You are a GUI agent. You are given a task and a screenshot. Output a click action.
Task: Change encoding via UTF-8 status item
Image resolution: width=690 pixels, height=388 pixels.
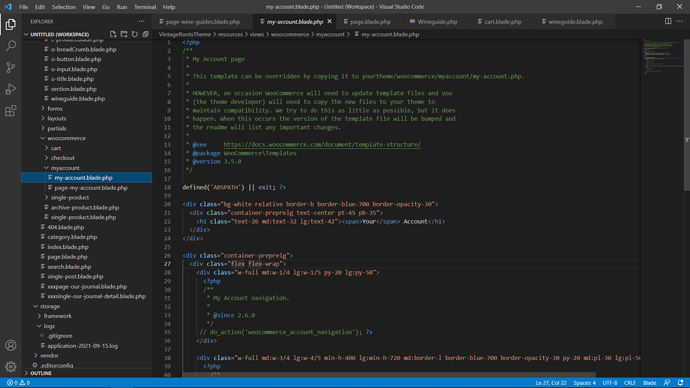click(609, 383)
